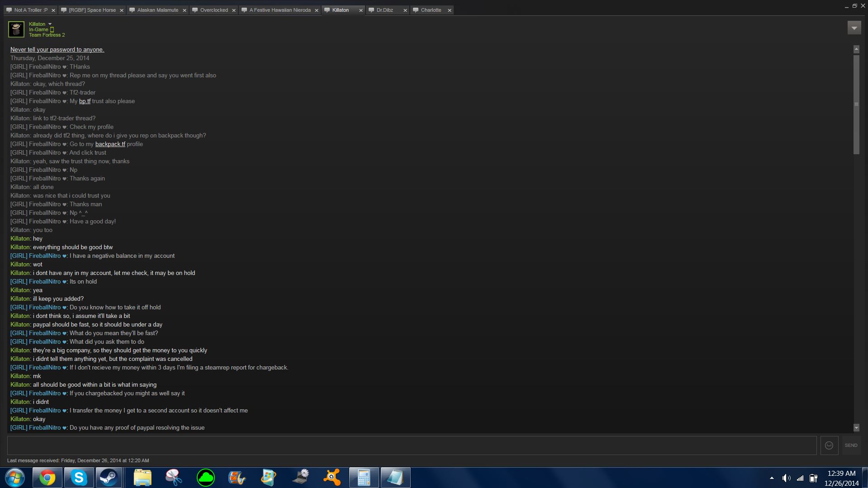Image resolution: width=868 pixels, height=488 pixels.
Task: Click the 'Never tell your password' link
Action: coord(57,50)
